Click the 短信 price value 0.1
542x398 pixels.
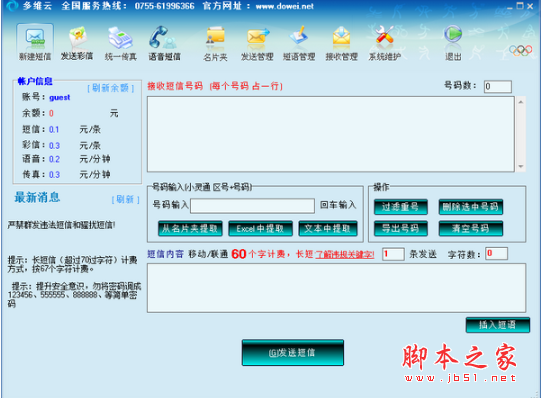click(54, 130)
